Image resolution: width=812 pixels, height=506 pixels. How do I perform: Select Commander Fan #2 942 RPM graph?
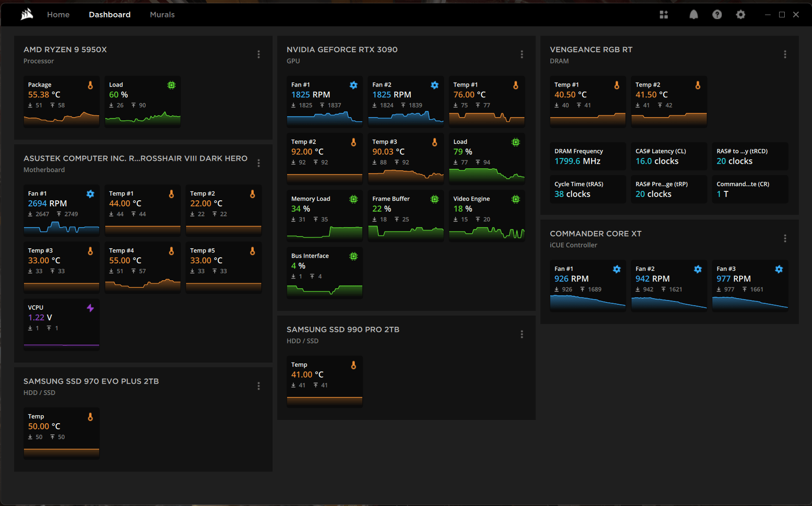tap(669, 303)
